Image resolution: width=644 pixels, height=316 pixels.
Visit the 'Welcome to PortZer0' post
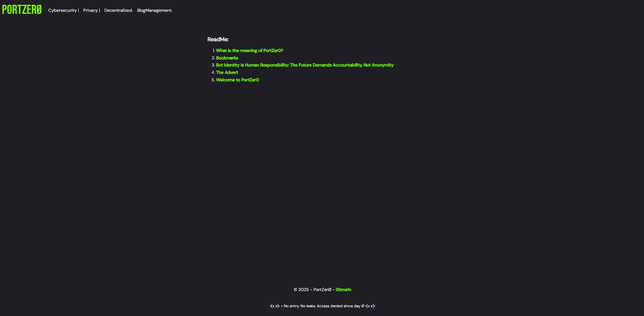(237, 80)
